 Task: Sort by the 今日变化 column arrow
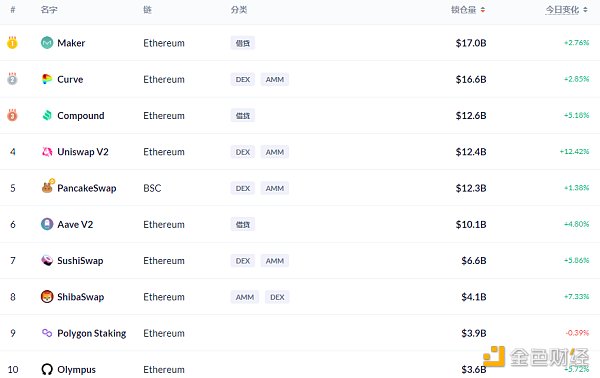coord(585,10)
